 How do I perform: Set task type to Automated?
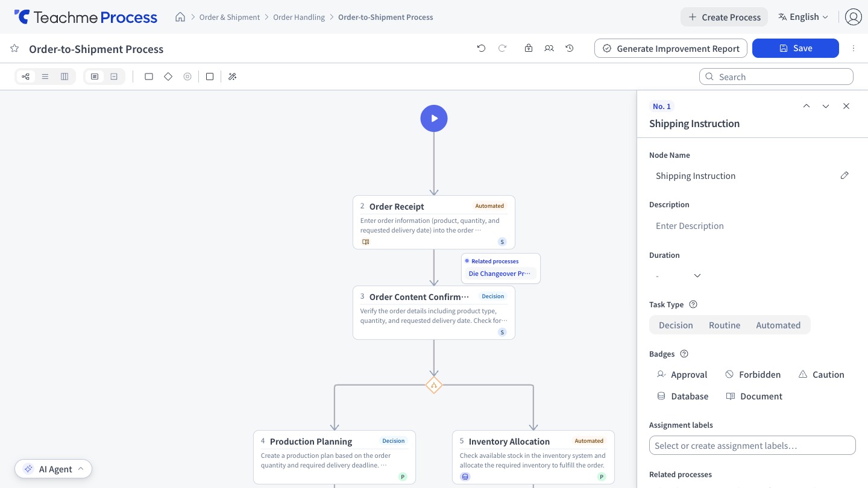point(778,325)
